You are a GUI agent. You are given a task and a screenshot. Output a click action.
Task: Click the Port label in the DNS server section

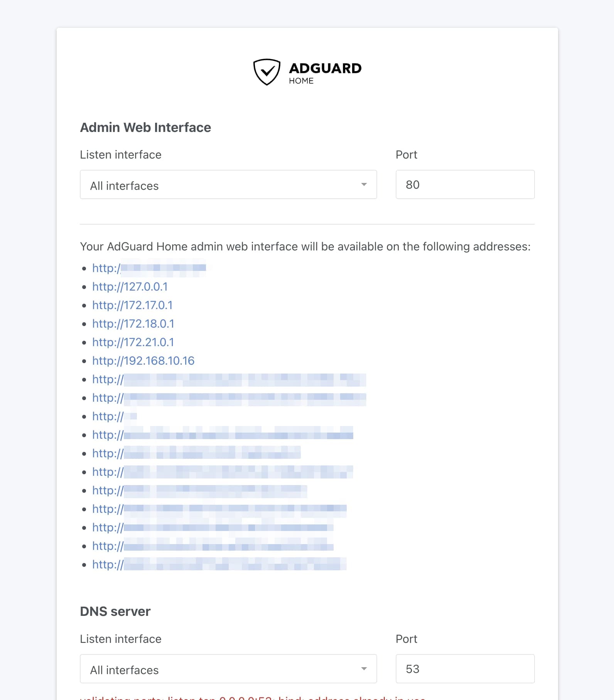click(x=407, y=639)
